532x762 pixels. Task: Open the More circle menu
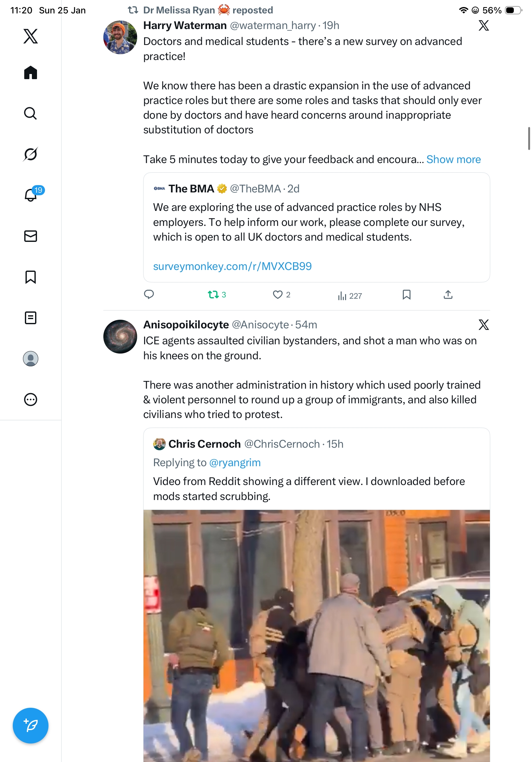[x=31, y=399]
